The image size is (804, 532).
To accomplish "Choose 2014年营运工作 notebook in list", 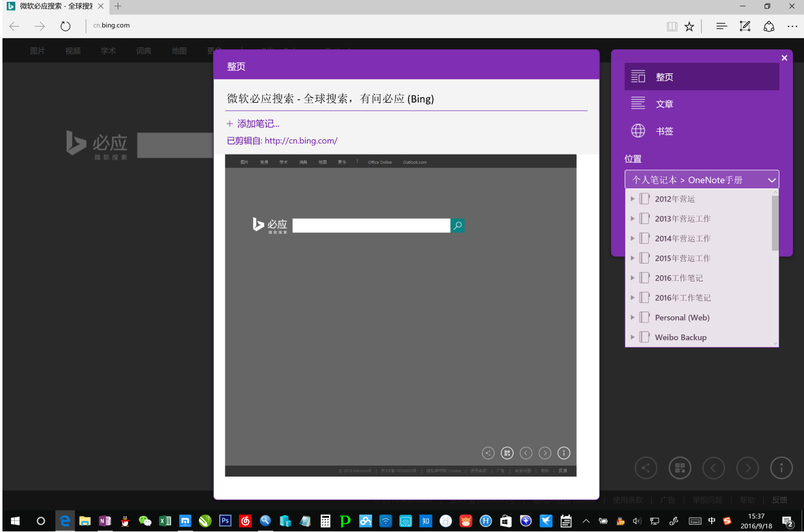I will click(x=683, y=238).
